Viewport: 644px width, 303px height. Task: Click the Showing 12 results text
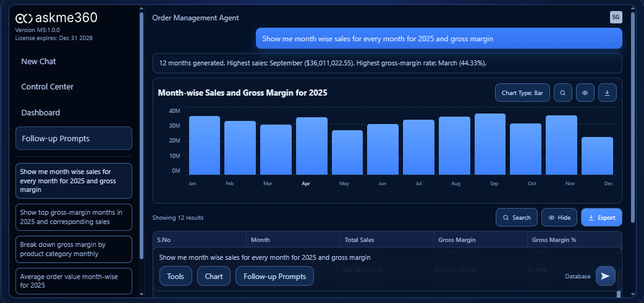pos(178,217)
